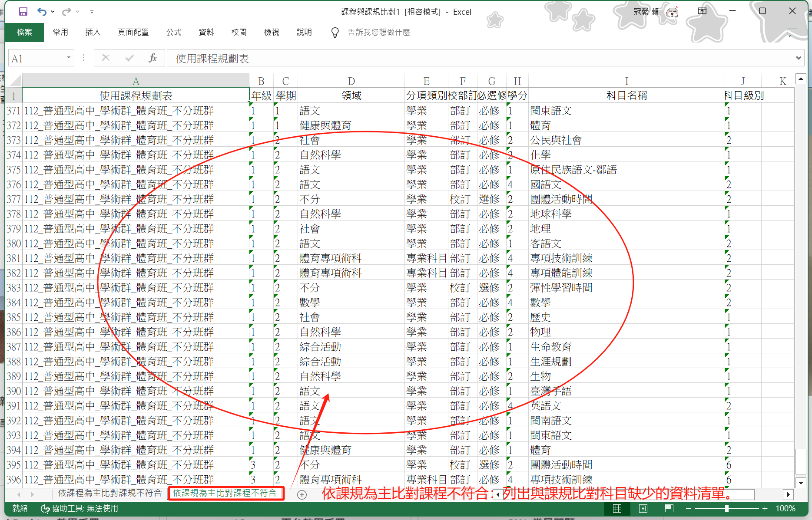Click the 科目名稱 header cell
This screenshot has width=812, height=520.
pyautogui.click(x=626, y=95)
